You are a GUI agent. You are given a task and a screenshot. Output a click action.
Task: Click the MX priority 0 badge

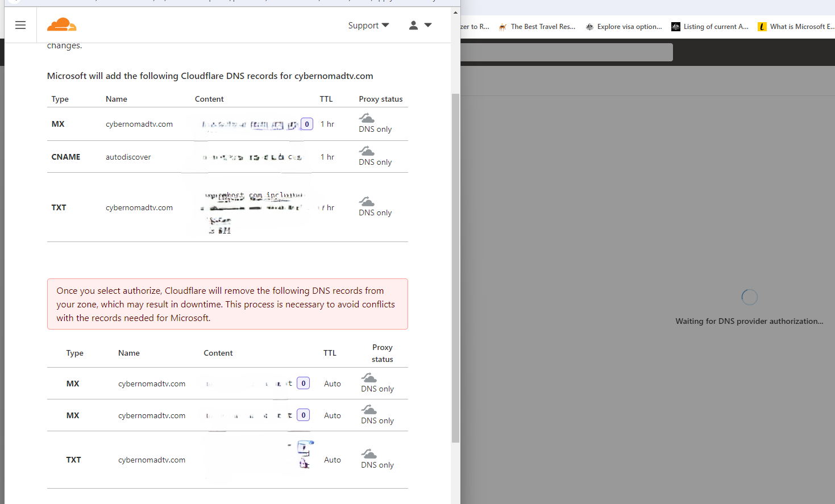pos(306,123)
